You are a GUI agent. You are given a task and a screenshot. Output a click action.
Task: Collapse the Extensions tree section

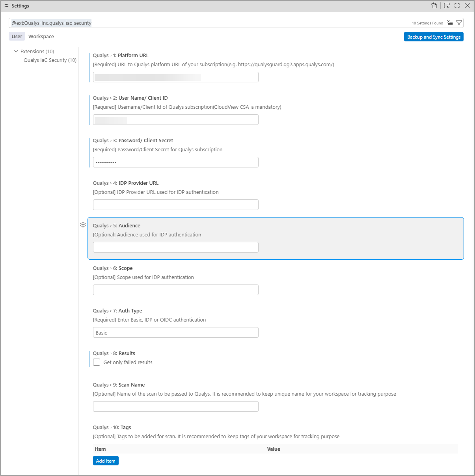(16, 51)
